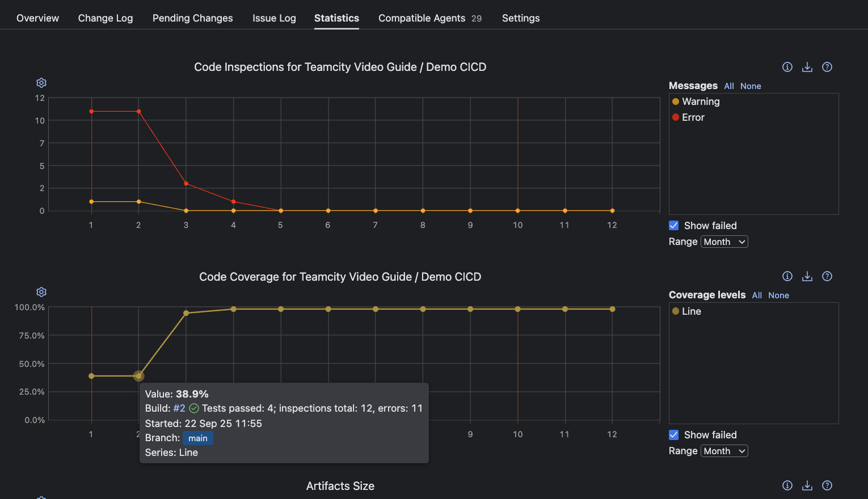Download Code Coverage chart data

[807, 276]
